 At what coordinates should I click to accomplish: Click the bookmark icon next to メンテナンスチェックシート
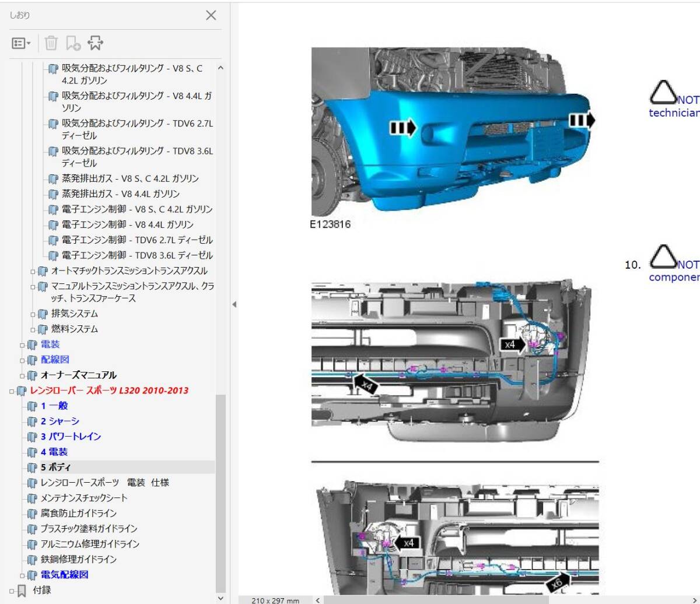[x=33, y=498]
